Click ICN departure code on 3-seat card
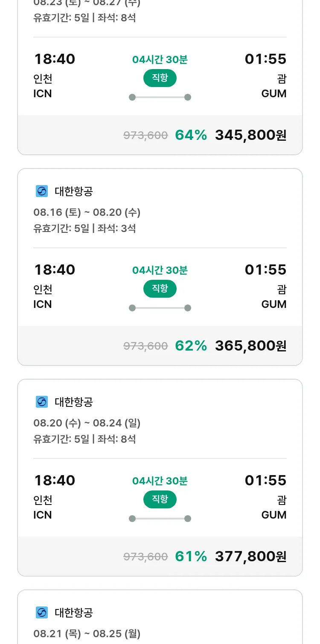 click(x=43, y=305)
